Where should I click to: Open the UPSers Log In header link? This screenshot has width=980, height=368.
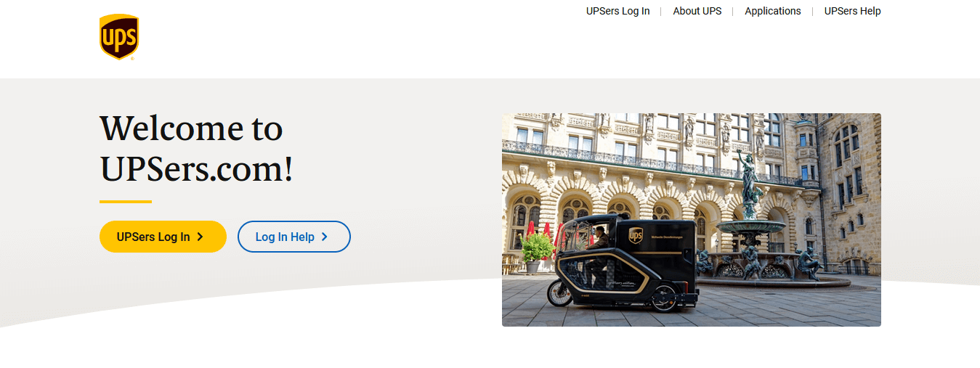point(618,11)
